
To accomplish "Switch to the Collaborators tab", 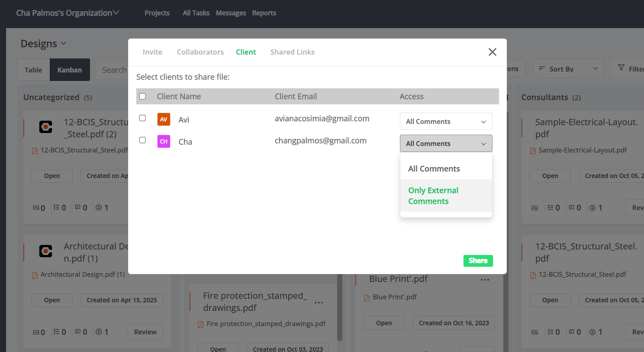I will click(x=200, y=52).
